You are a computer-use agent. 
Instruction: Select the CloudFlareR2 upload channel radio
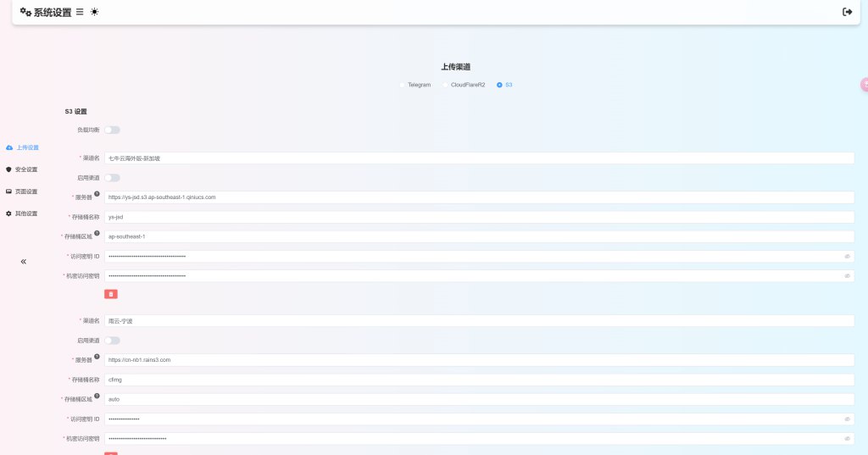(445, 85)
